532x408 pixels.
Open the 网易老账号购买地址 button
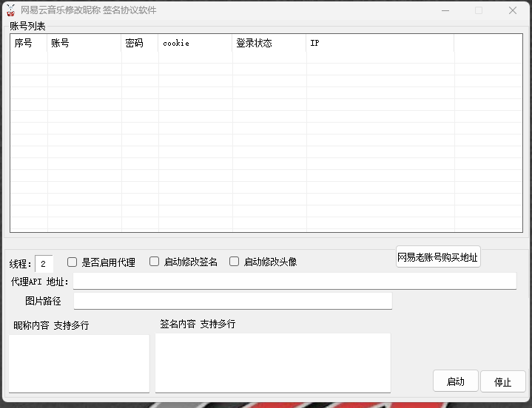(x=438, y=257)
